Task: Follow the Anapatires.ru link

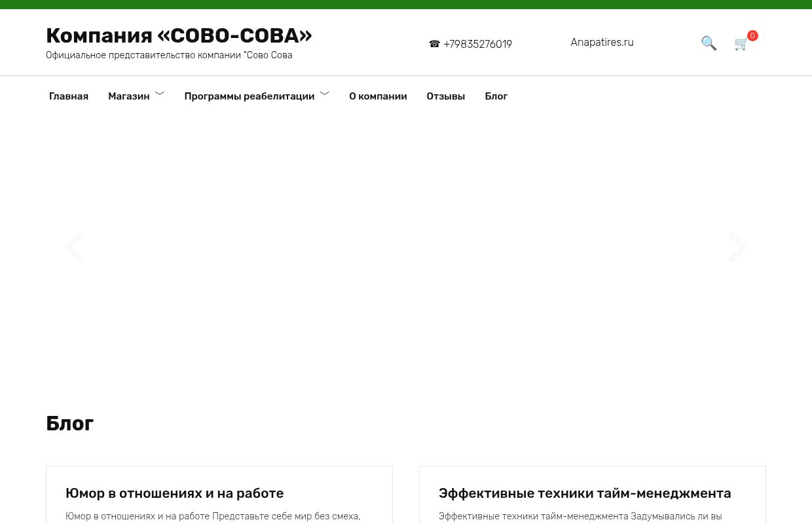Action: [x=602, y=42]
